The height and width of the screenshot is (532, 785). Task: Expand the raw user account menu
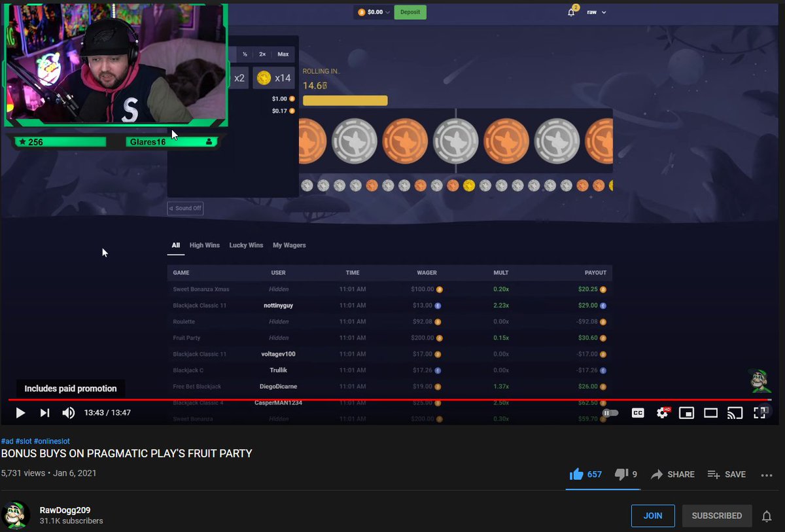pyautogui.click(x=596, y=12)
